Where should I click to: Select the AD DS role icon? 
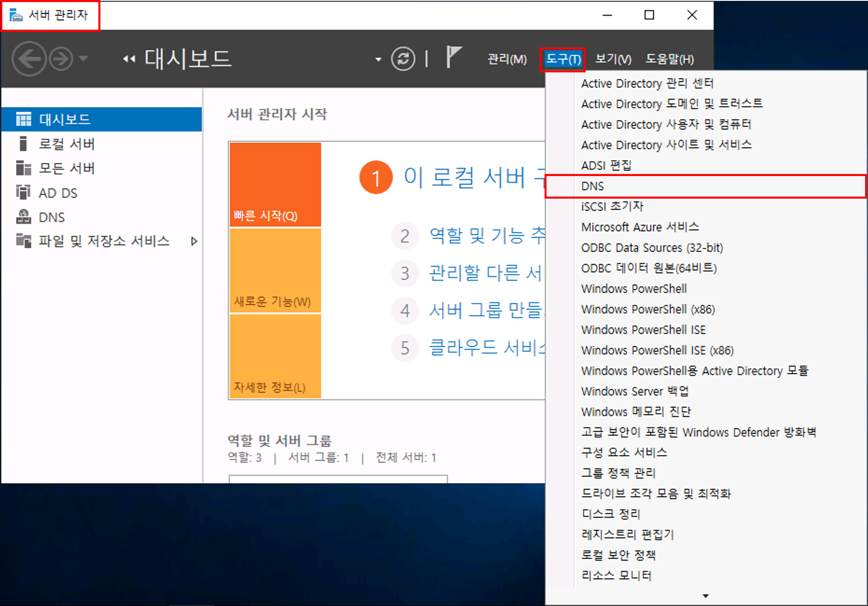pyautogui.click(x=23, y=193)
